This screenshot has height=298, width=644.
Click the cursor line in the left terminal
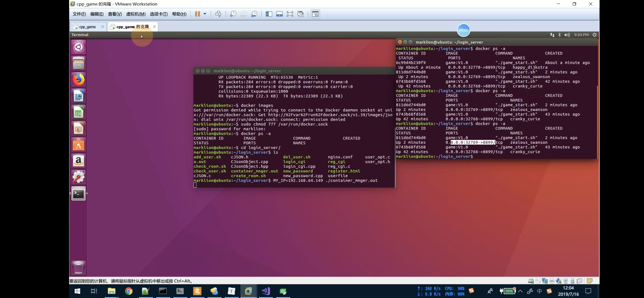click(x=195, y=185)
